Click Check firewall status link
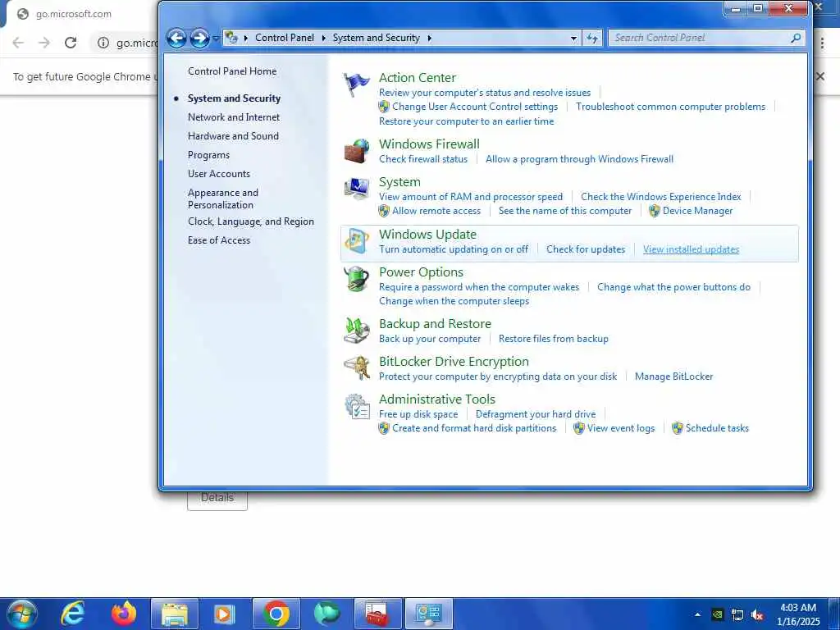The width and height of the screenshot is (840, 630). 423,159
